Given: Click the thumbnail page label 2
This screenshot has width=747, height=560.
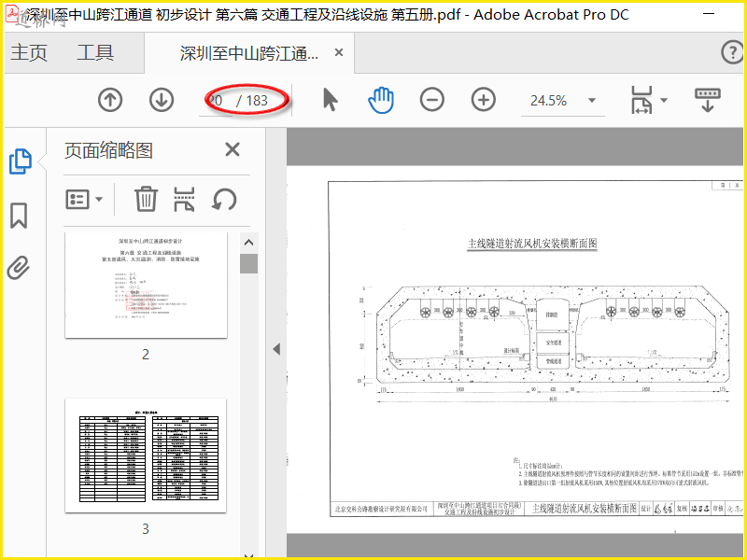Looking at the screenshot, I should 146,355.
